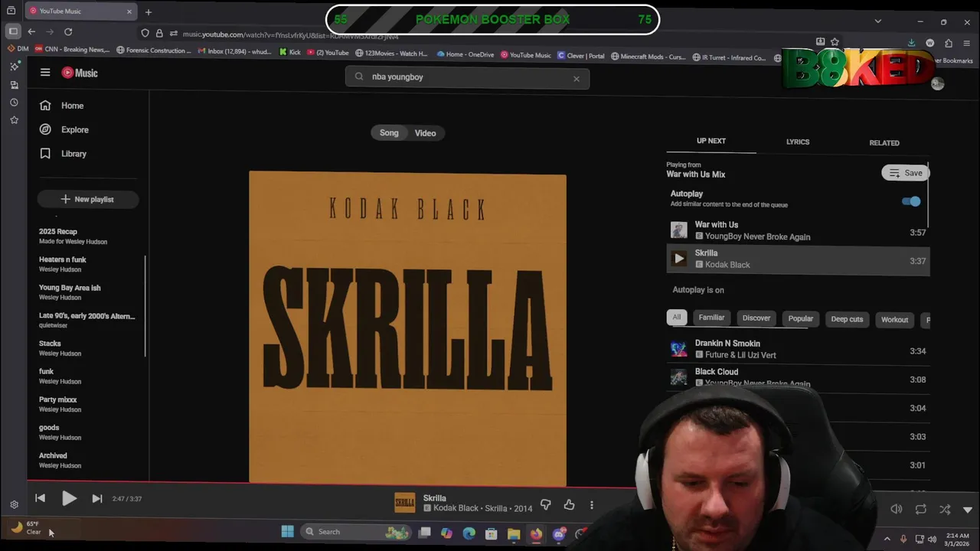Viewport: 980px width, 551px height.
Task: Click War with Us queue thumbnail
Action: [x=679, y=230]
